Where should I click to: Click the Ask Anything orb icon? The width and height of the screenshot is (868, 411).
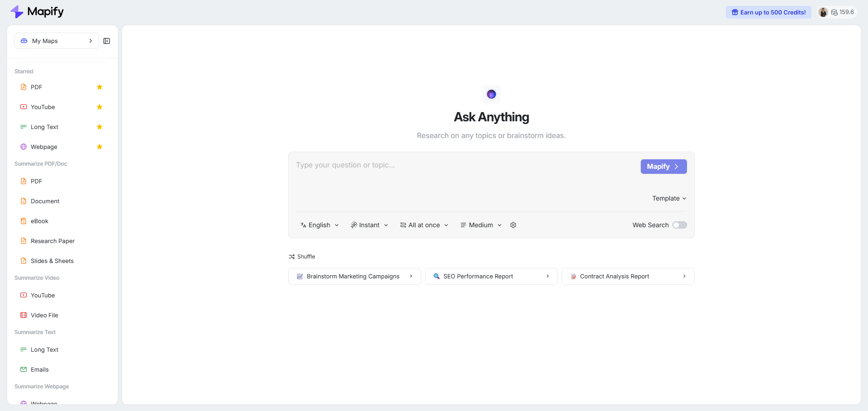click(x=491, y=94)
